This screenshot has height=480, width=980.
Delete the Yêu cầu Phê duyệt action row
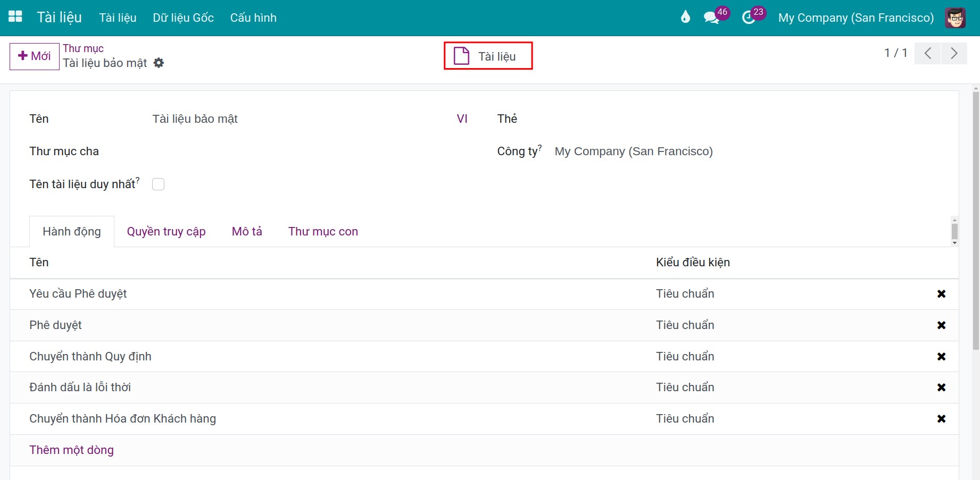pos(941,294)
